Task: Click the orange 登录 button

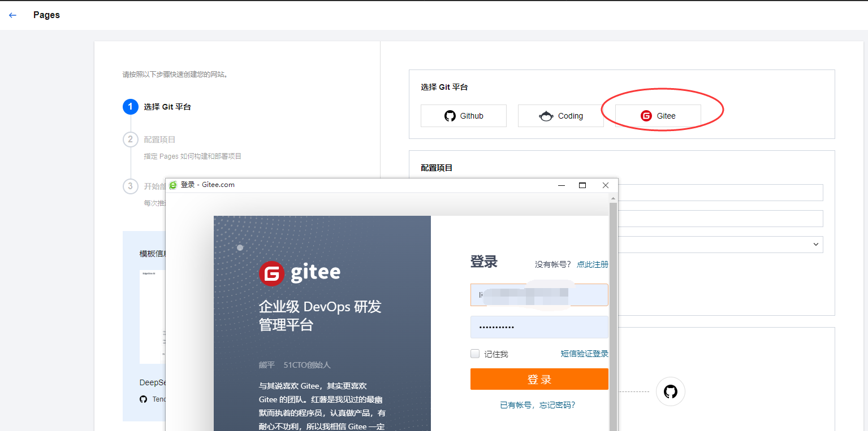Action: click(x=539, y=379)
